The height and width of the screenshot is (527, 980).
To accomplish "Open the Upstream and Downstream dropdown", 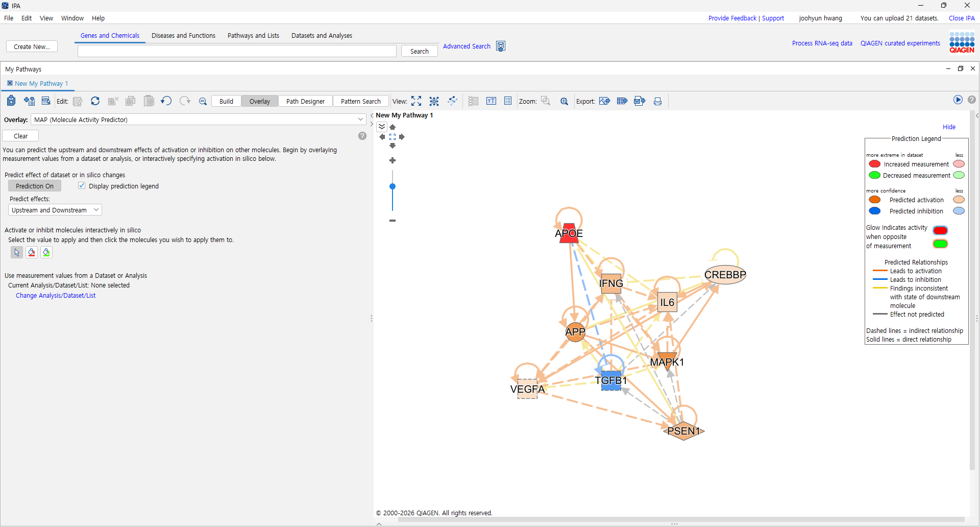I will click(x=55, y=210).
